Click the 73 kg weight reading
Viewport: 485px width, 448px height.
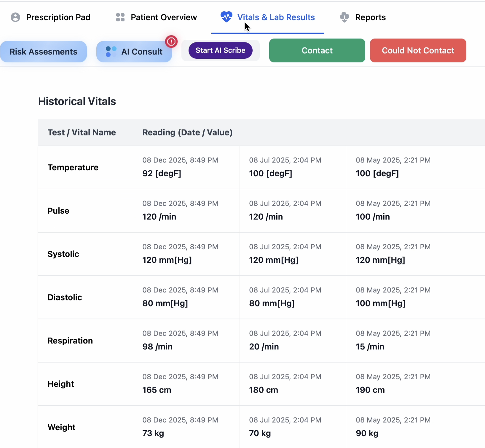[x=153, y=433]
